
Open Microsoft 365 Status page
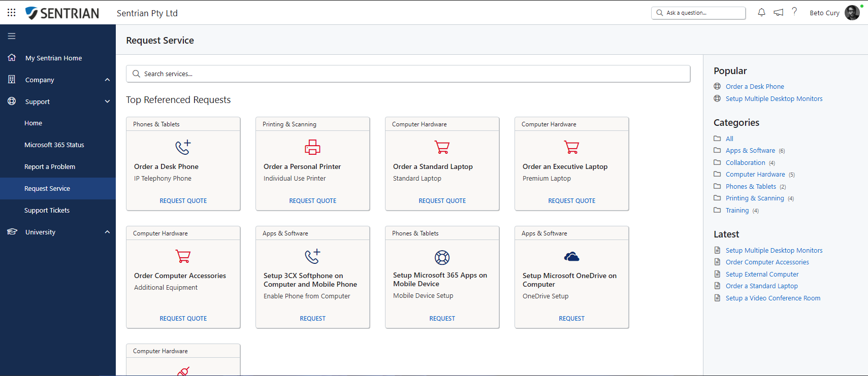pos(54,145)
